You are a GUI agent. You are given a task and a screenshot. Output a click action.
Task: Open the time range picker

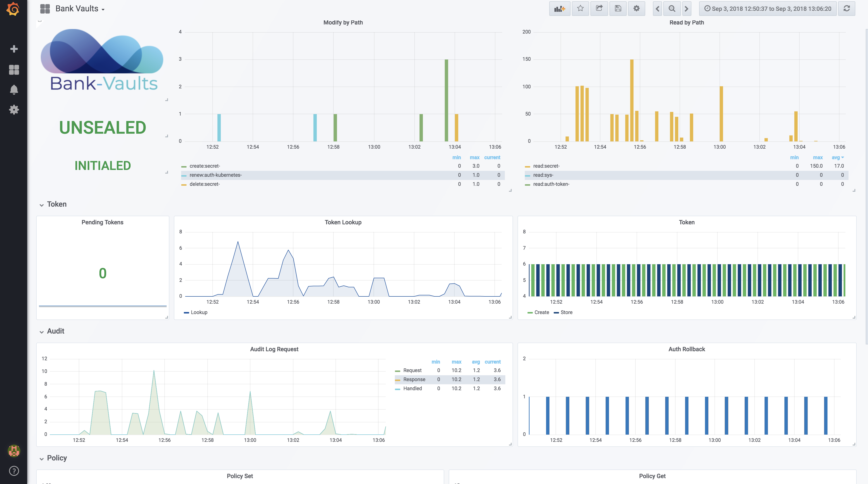(767, 9)
